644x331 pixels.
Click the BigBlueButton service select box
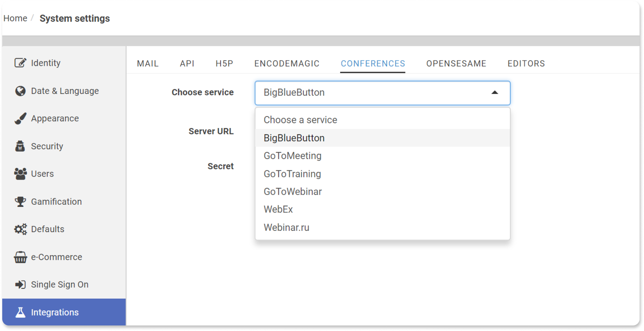coord(382,93)
